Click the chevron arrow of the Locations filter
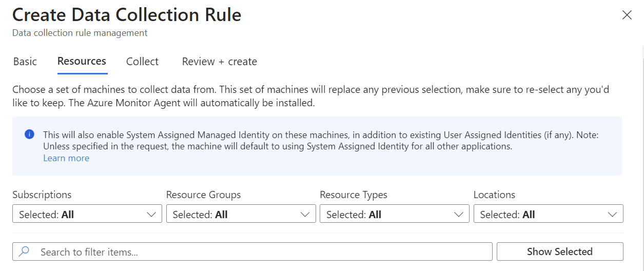The height and width of the screenshot is (271, 644). [613, 215]
